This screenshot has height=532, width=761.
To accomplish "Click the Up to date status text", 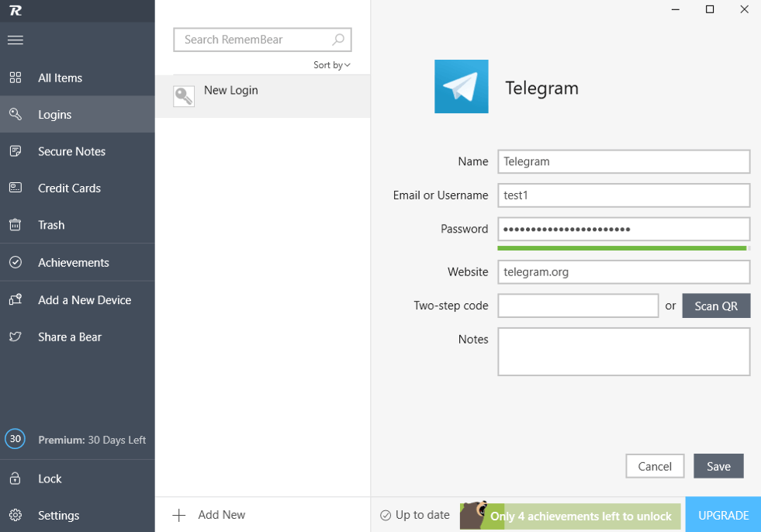I will click(x=422, y=515).
